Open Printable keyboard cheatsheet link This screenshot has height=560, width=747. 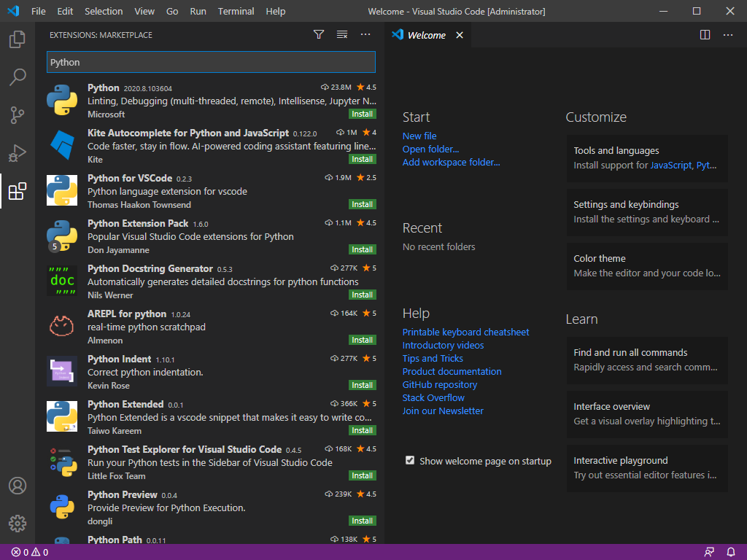click(x=465, y=332)
